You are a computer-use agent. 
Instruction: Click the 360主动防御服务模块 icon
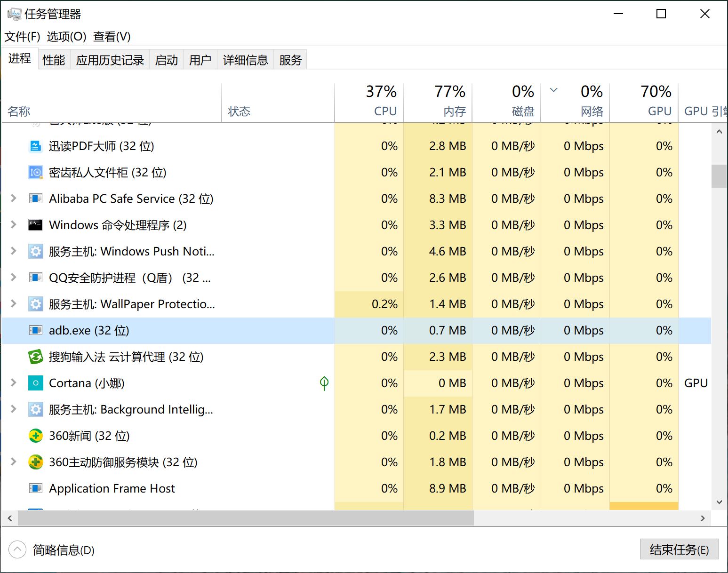(35, 462)
